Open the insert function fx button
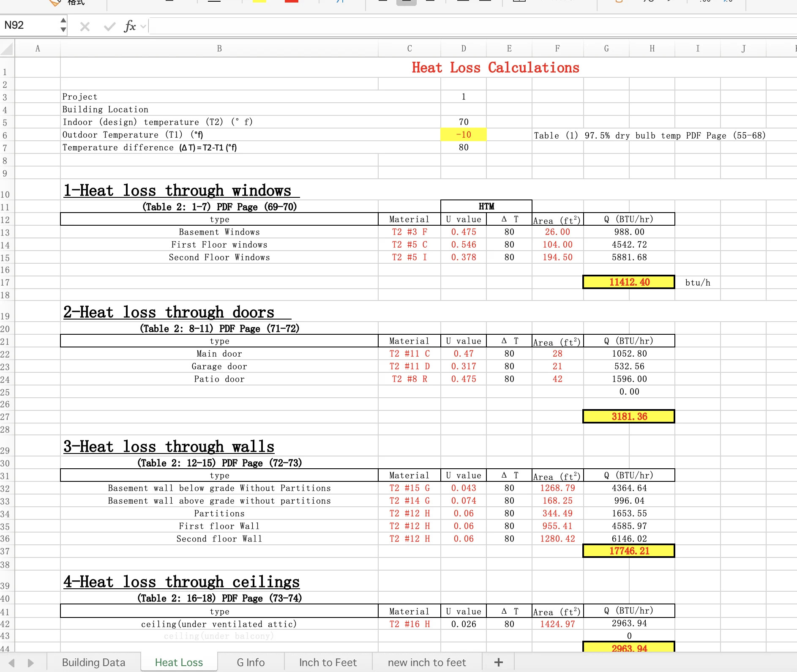The height and width of the screenshot is (672, 797). (x=130, y=26)
